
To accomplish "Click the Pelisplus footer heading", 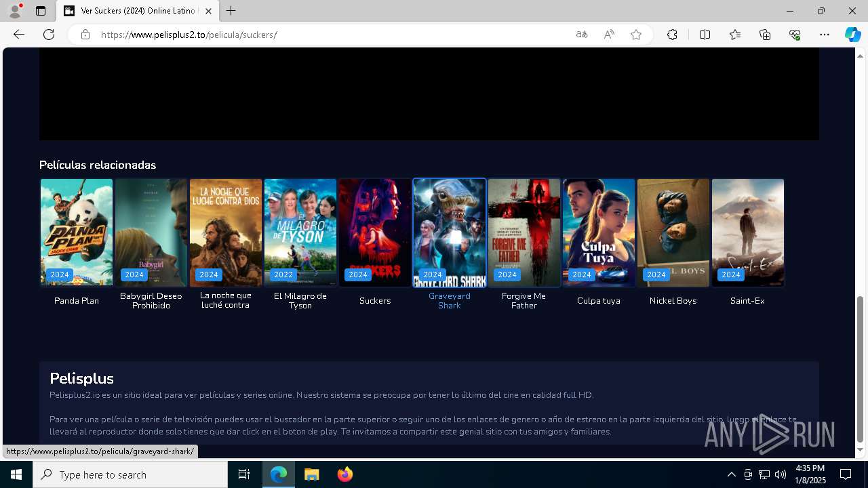I will 81,378.
